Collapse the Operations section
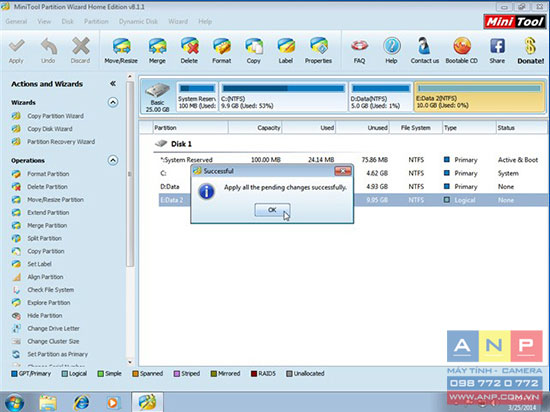The width and height of the screenshot is (550, 412). tap(113, 160)
